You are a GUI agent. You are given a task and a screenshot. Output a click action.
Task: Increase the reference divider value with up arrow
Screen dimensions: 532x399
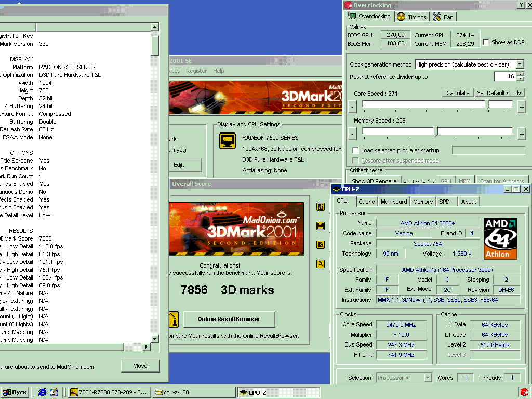pos(521,74)
